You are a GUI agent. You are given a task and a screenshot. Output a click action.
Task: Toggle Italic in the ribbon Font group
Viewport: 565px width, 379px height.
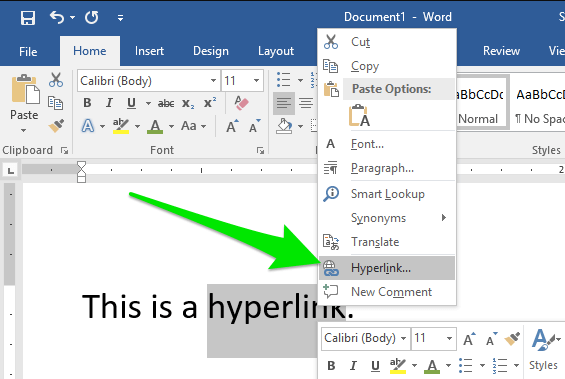click(109, 103)
